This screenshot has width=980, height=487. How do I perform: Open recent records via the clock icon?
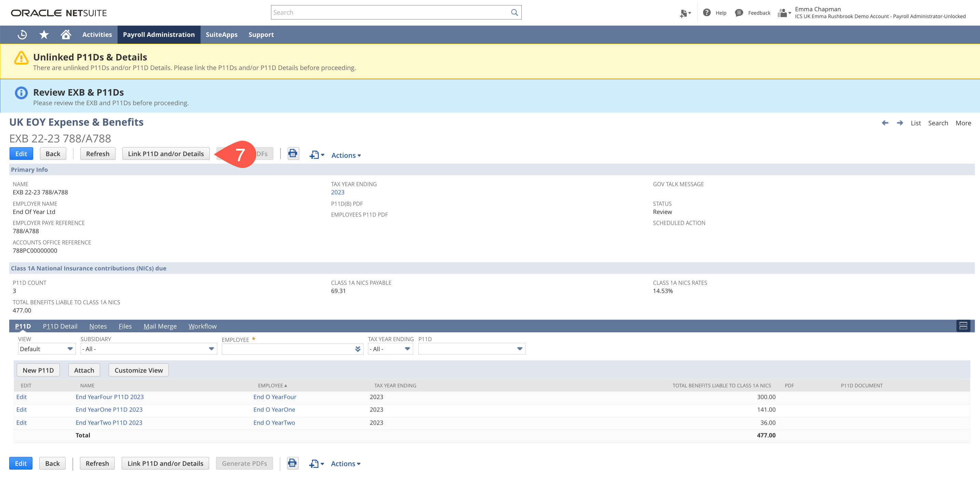tap(22, 34)
